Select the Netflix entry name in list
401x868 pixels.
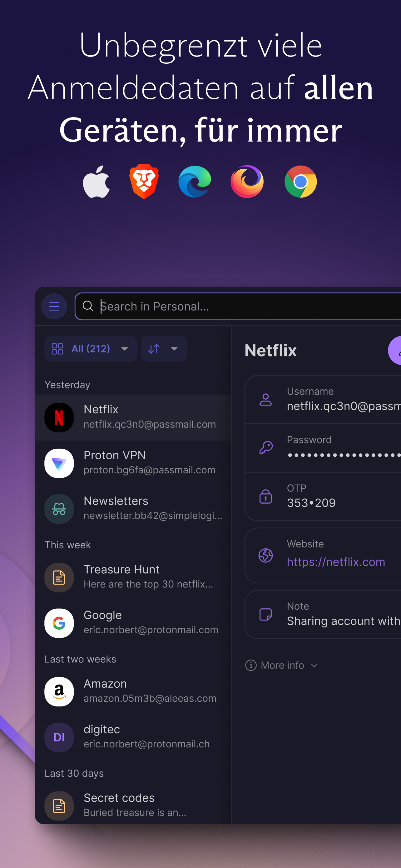coord(101,409)
